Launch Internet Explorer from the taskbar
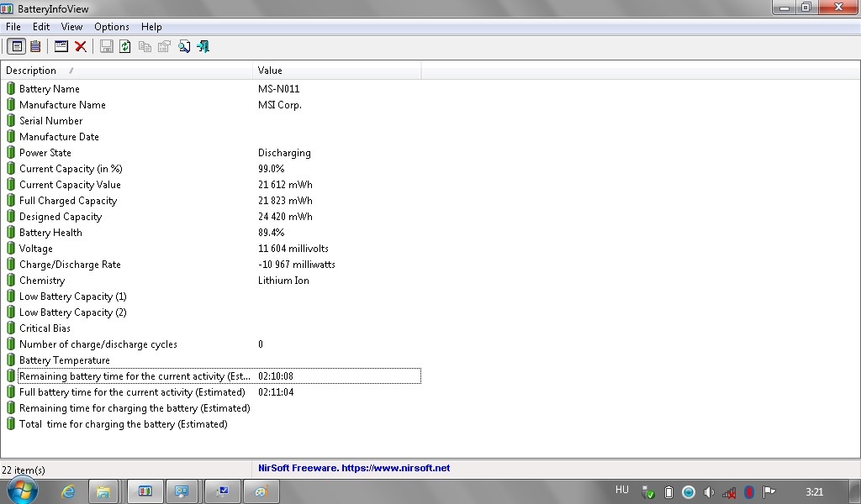 (68, 491)
